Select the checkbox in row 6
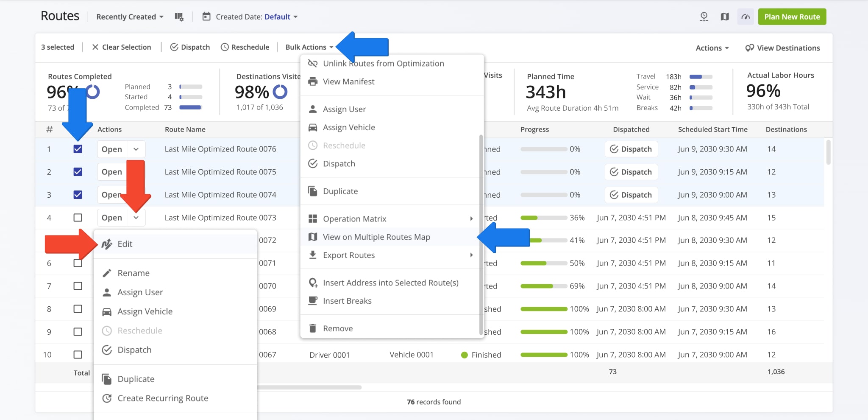The width and height of the screenshot is (868, 420). pyautogui.click(x=78, y=263)
